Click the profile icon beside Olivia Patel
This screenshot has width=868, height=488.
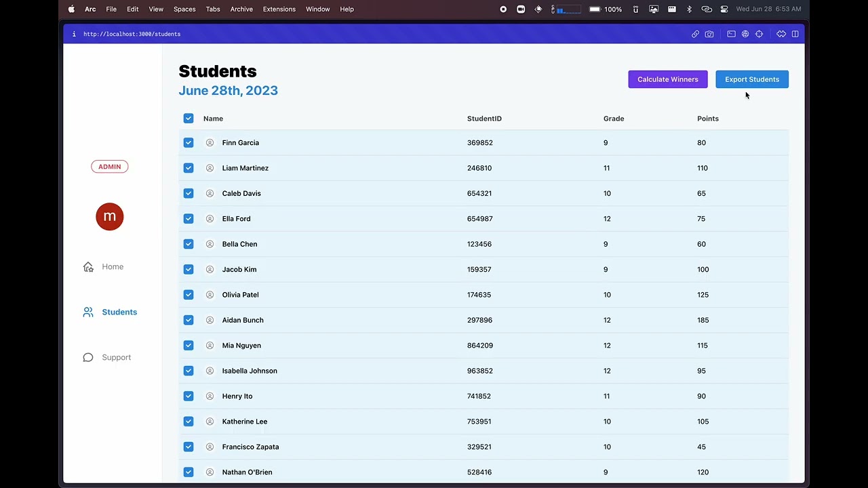tap(210, 295)
